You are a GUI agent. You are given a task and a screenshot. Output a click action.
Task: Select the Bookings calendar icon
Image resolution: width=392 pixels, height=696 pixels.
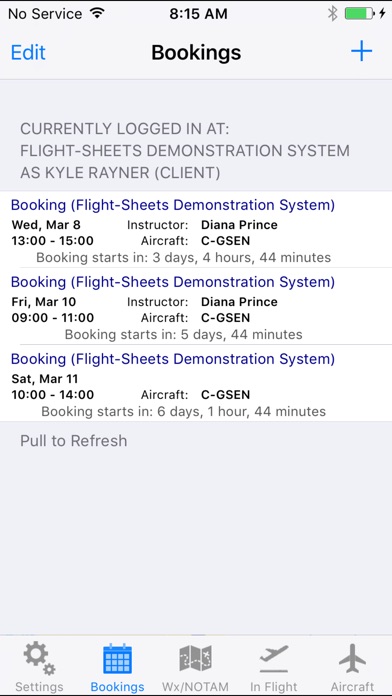pyautogui.click(x=117, y=659)
